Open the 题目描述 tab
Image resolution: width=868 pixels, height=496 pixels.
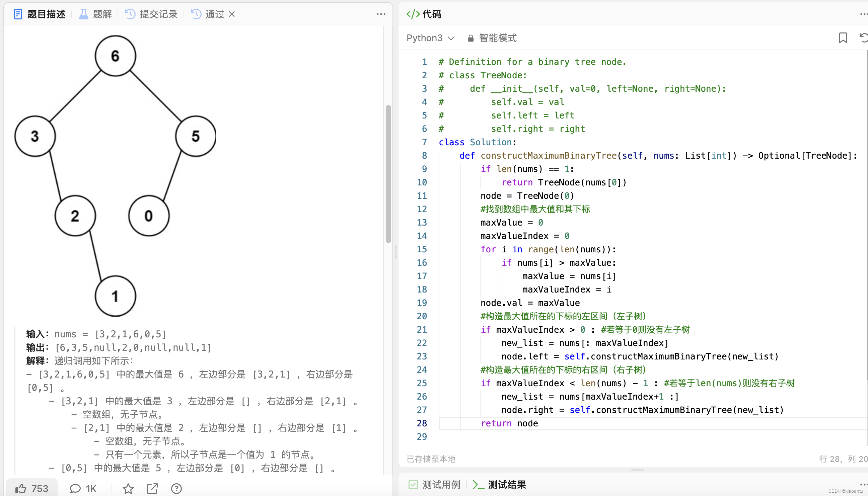pyautogui.click(x=40, y=14)
